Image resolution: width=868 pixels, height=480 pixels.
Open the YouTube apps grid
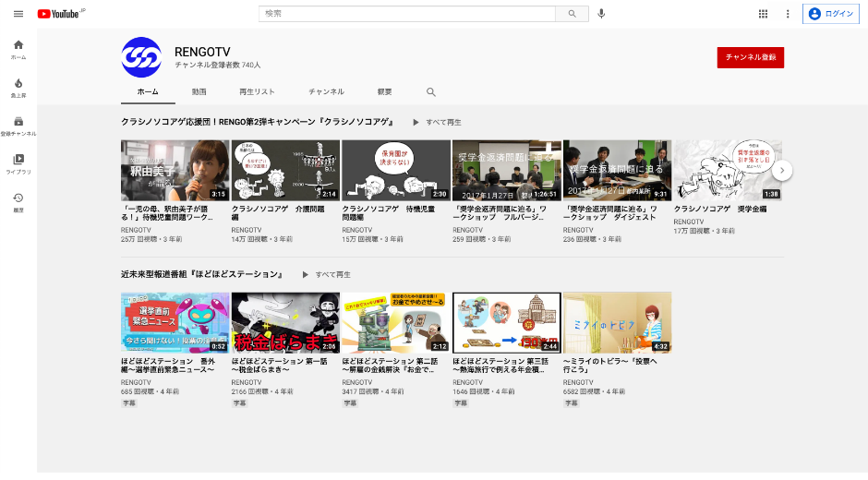[763, 14]
